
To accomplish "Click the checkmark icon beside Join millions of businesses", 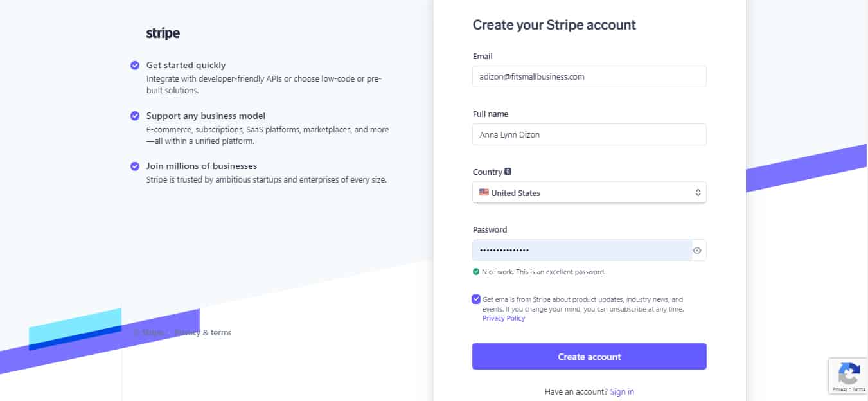I will coord(135,166).
